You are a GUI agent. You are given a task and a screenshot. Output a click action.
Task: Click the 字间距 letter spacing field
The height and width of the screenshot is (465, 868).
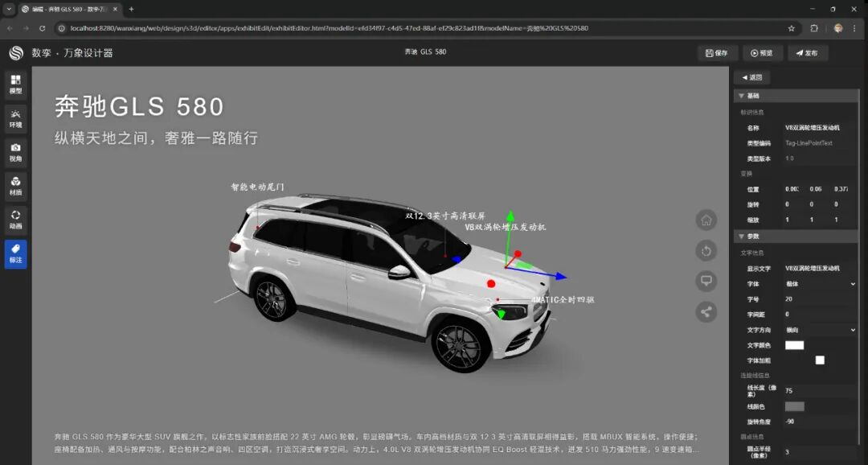click(820, 315)
